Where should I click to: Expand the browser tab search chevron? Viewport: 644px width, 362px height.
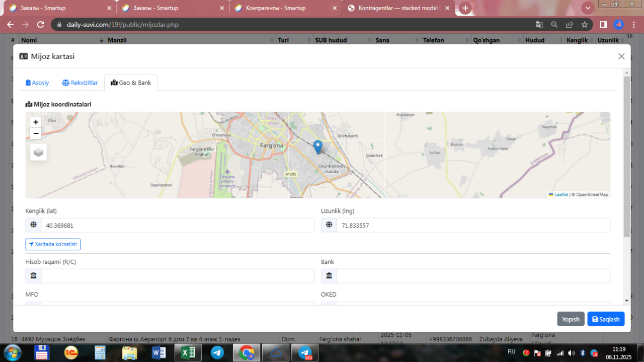click(x=588, y=8)
